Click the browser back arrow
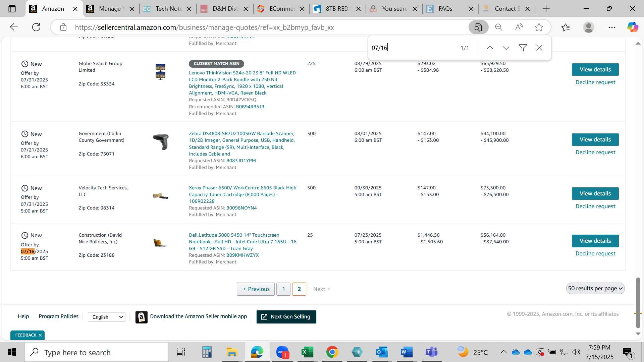Screen dimensions: 644x362 14,27
